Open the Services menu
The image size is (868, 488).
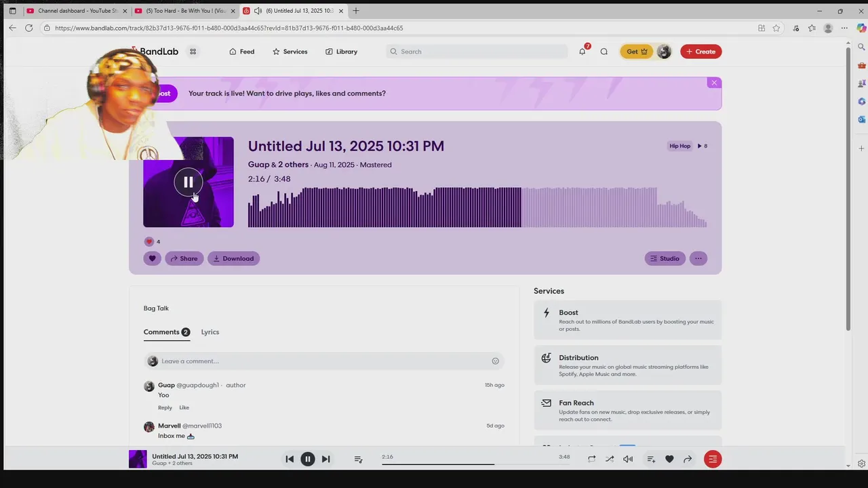pos(290,52)
